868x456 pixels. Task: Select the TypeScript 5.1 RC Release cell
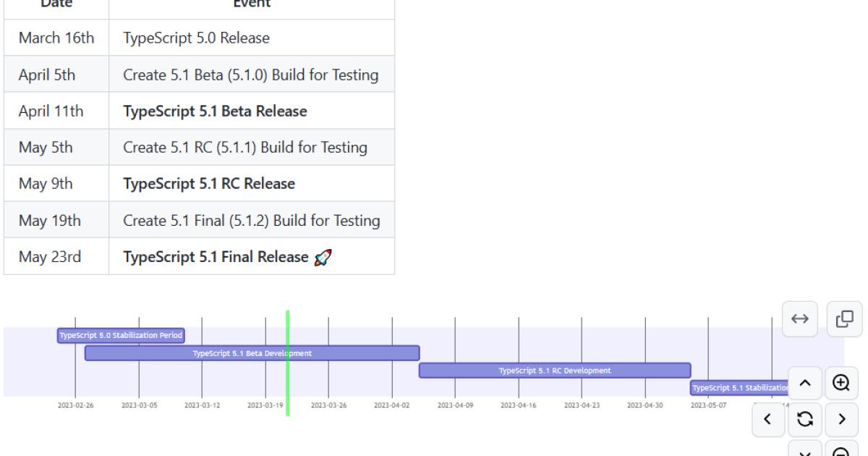[209, 184]
